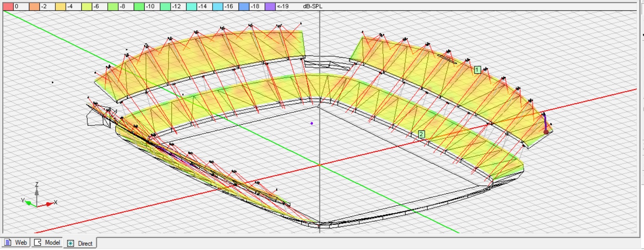Select listener marker labeled 2

click(x=421, y=134)
